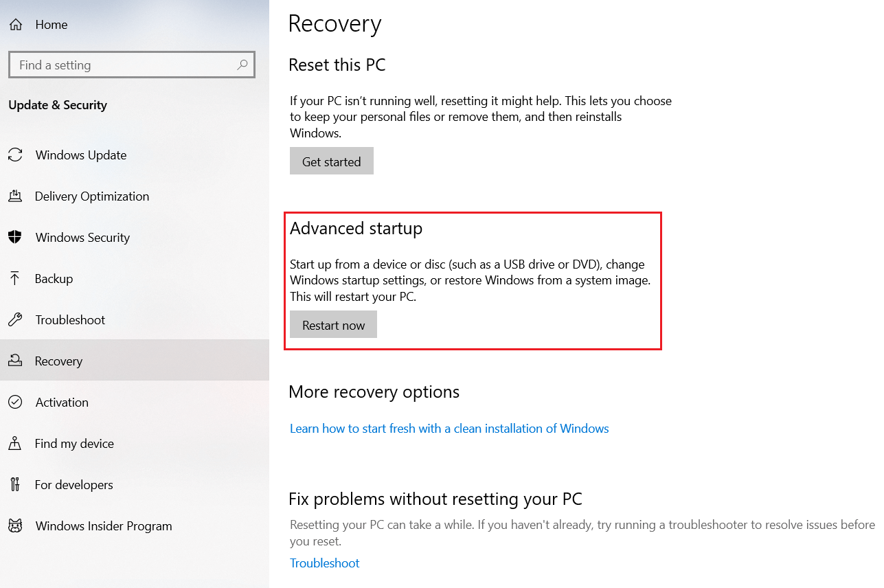Click the Delivery Optimization icon
The width and height of the screenshot is (884, 588).
point(15,196)
